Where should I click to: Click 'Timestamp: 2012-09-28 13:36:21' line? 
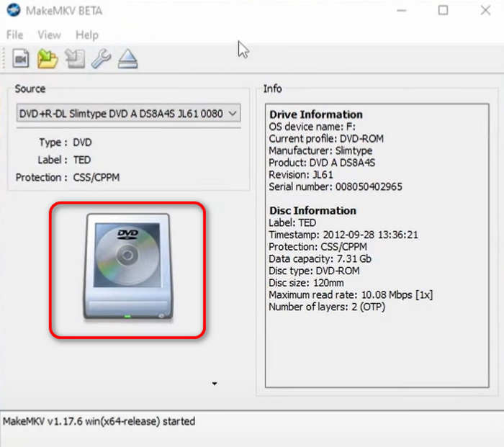tap(343, 235)
